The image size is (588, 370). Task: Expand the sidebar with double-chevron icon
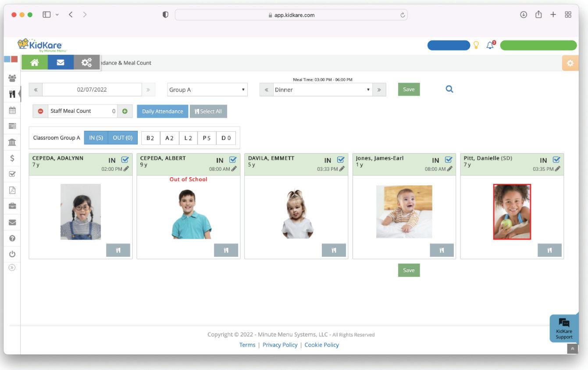click(x=12, y=267)
